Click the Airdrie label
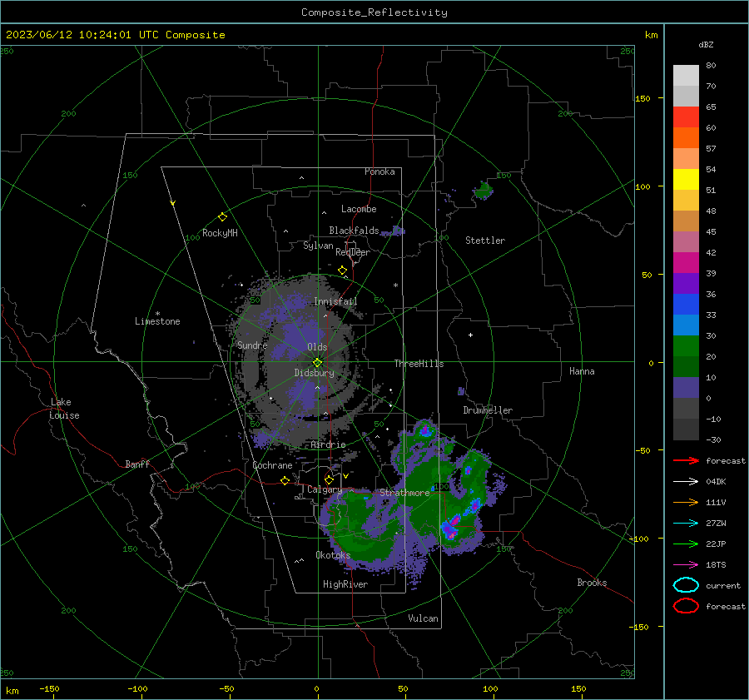This screenshot has width=749, height=700. 328,444
